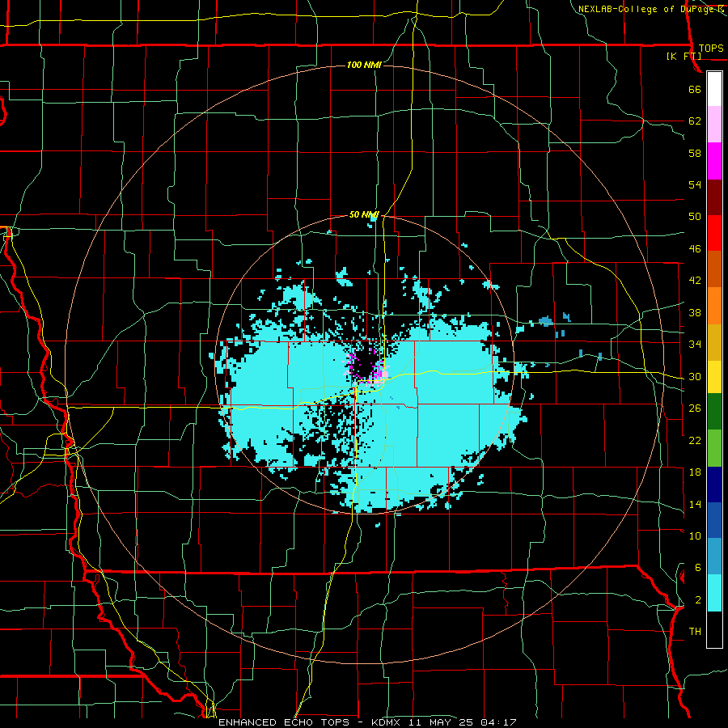The height and width of the screenshot is (728, 728).
Task: Click the legend value '46'
Action: pos(695,249)
